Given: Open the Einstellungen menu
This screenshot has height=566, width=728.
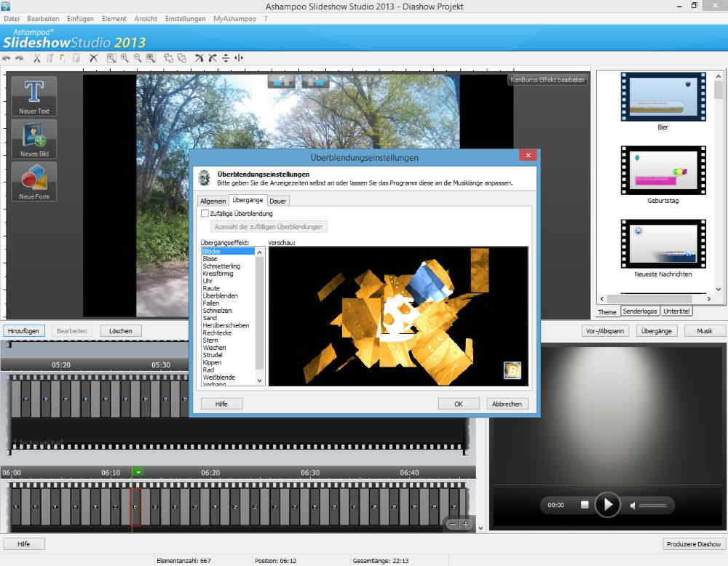Looking at the screenshot, I should [x=185, y=18].
